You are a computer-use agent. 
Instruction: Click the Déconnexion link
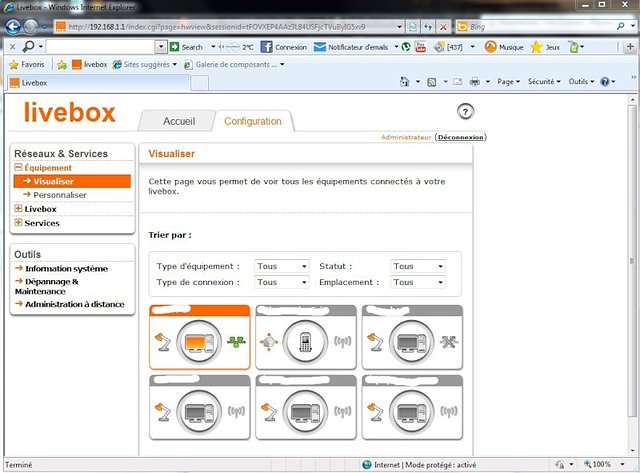[460, 137]
